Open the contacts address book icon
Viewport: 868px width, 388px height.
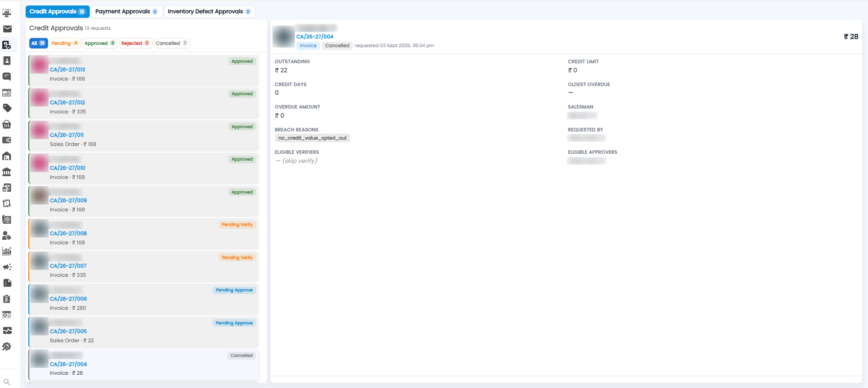(7, 61)
